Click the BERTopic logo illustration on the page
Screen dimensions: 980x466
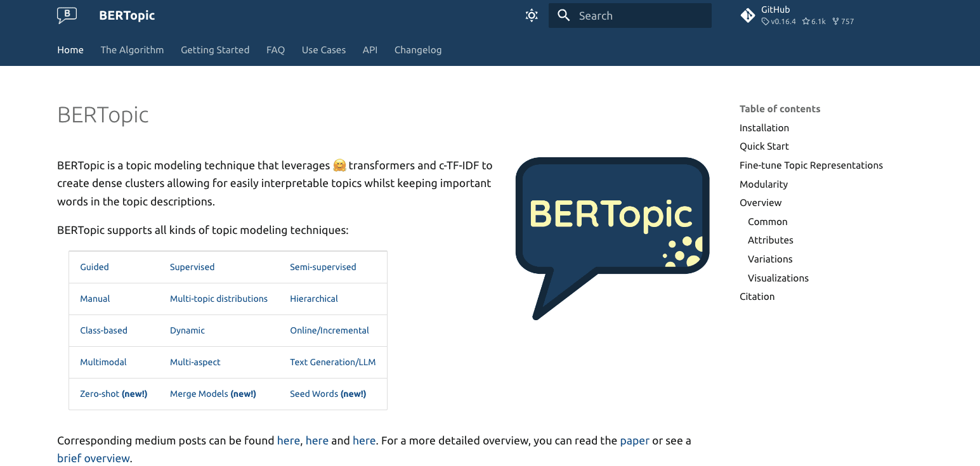coord(611,217)
